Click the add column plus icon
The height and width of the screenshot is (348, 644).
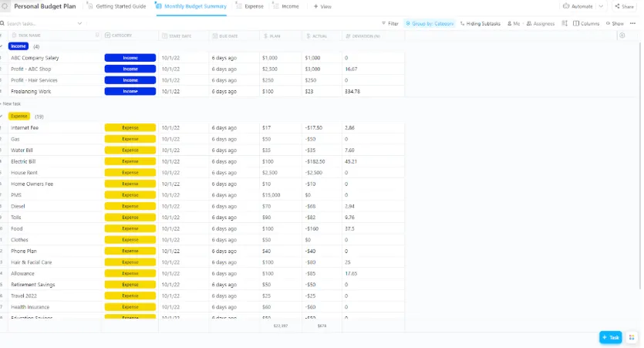622,35
